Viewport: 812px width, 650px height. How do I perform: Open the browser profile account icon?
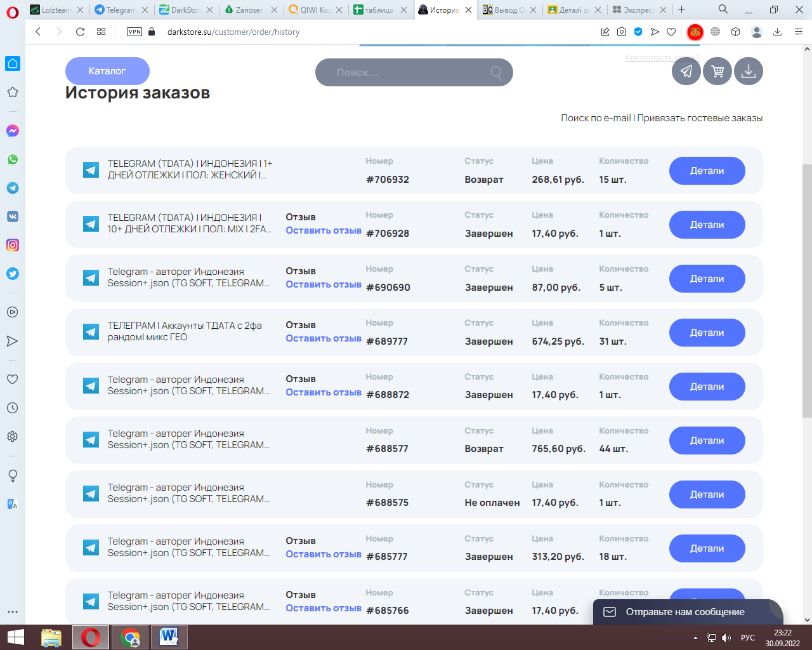coord(756,32)
